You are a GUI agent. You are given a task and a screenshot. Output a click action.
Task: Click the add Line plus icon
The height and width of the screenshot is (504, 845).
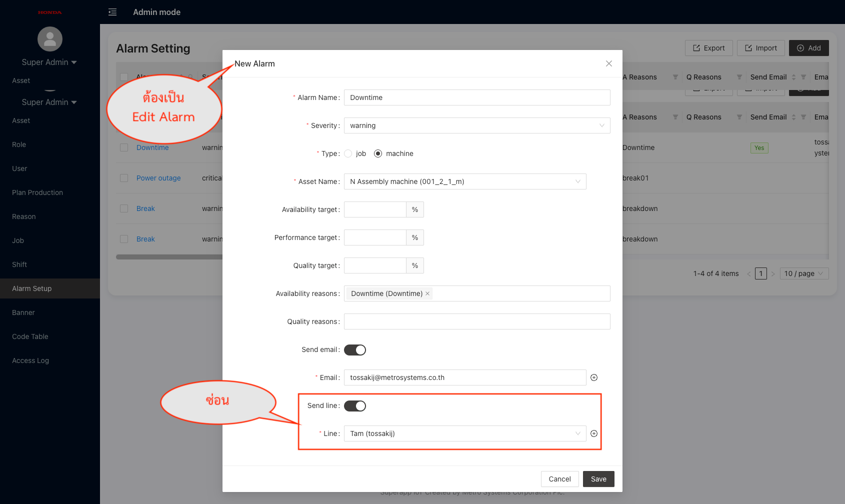(x=594, y=433)
